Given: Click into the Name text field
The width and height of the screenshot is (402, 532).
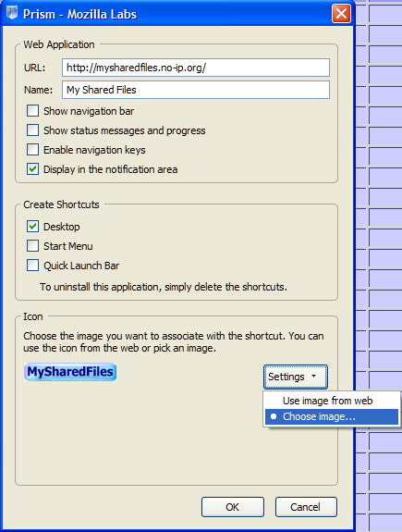Looking at the screenshot, I should 196,90.
